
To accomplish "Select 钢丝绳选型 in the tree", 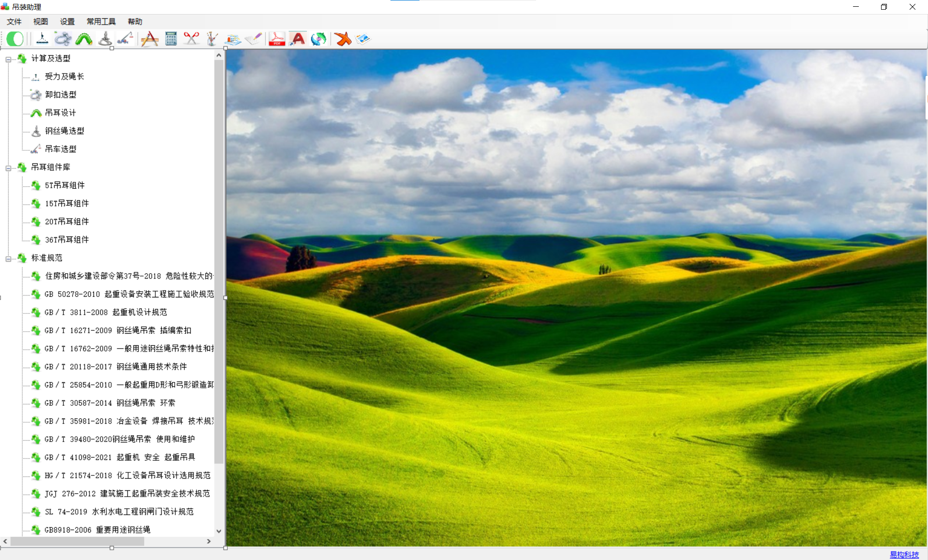I will click(x=64, y=131).
